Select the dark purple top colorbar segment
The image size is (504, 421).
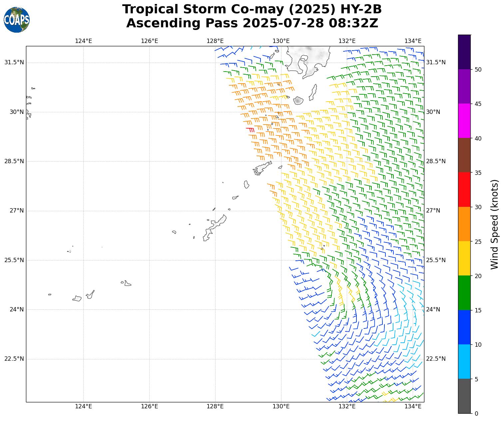click(x=464, y=52)
